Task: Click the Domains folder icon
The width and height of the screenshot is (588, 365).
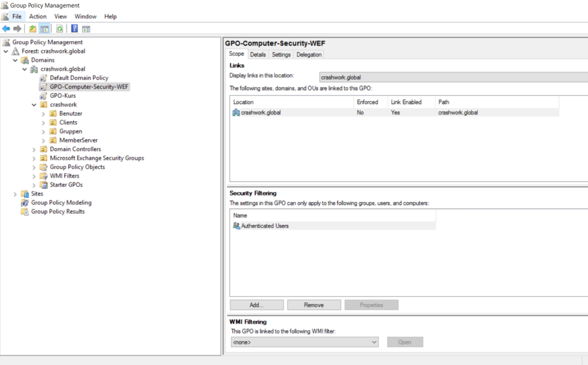Action: 25,60
